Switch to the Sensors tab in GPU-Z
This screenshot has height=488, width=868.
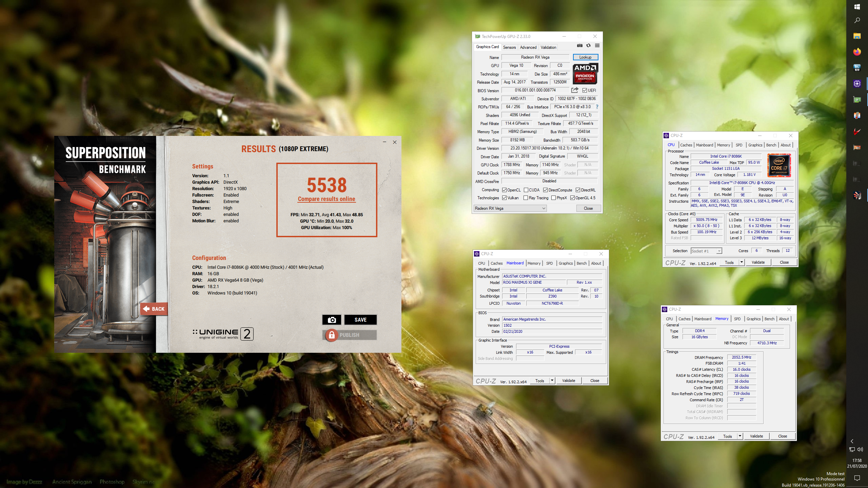coord(509,47)
